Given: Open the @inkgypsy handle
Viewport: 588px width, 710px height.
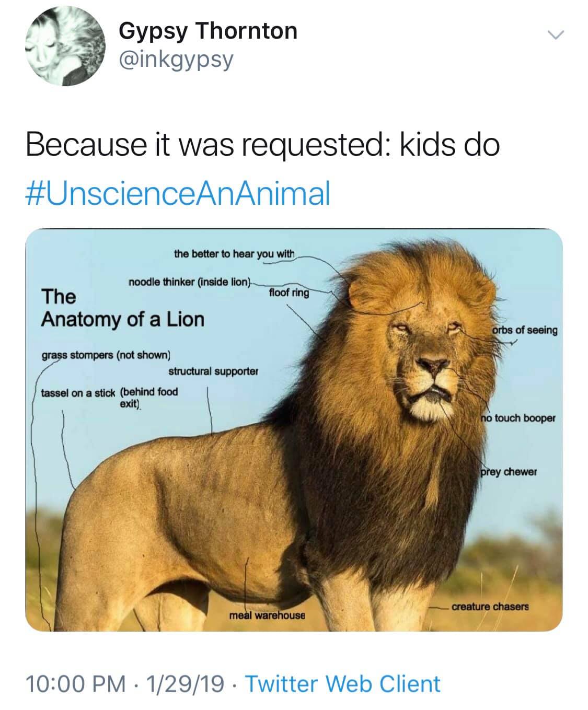Looking at the screenshot, I should 176,61.
